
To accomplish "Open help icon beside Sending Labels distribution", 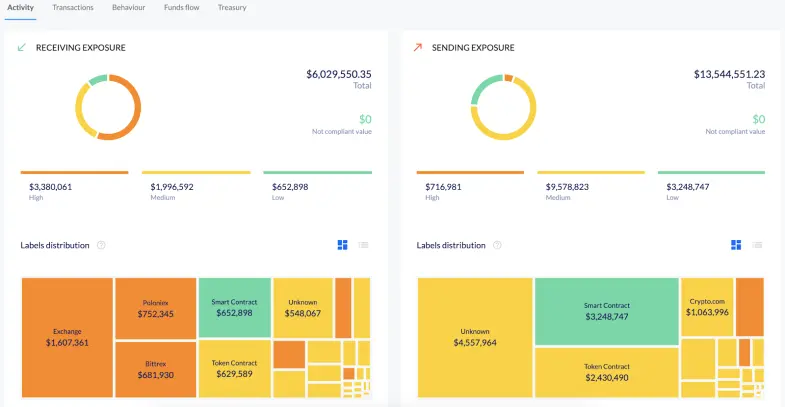I will tap(497, 245).
